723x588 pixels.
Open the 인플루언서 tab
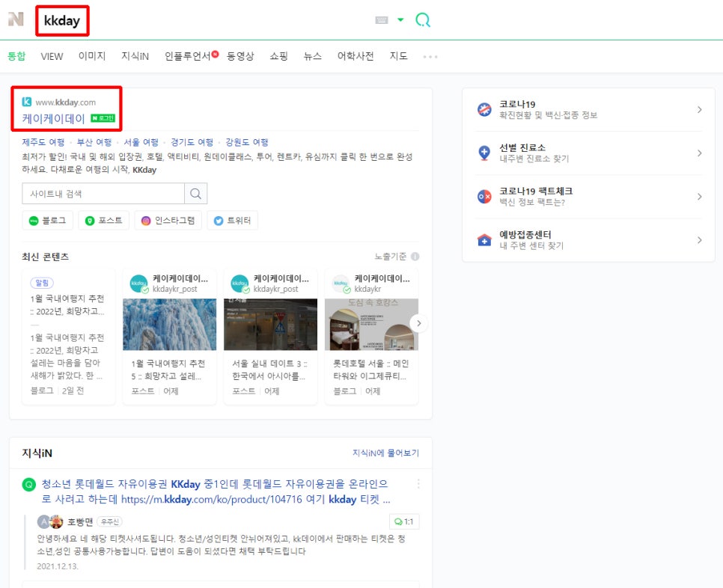pos(188,56)
